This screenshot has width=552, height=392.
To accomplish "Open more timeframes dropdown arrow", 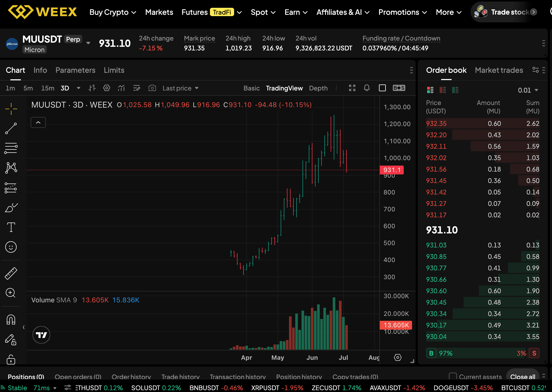I will [79, 88].
